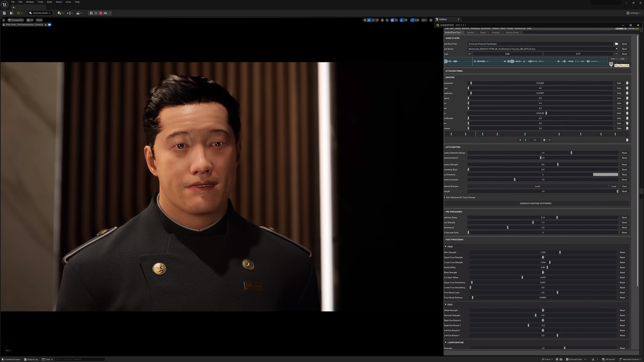Image resolution: width=644 pixels, height=362 pixels.
Task: Open the Selection Mode dropdown
Action: (40, 13)
